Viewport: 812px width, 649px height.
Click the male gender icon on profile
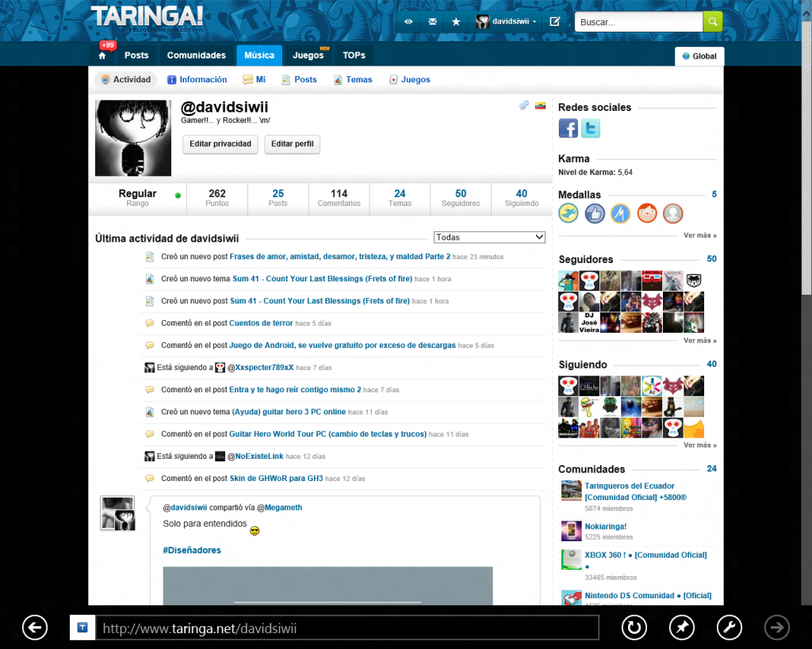524,105
